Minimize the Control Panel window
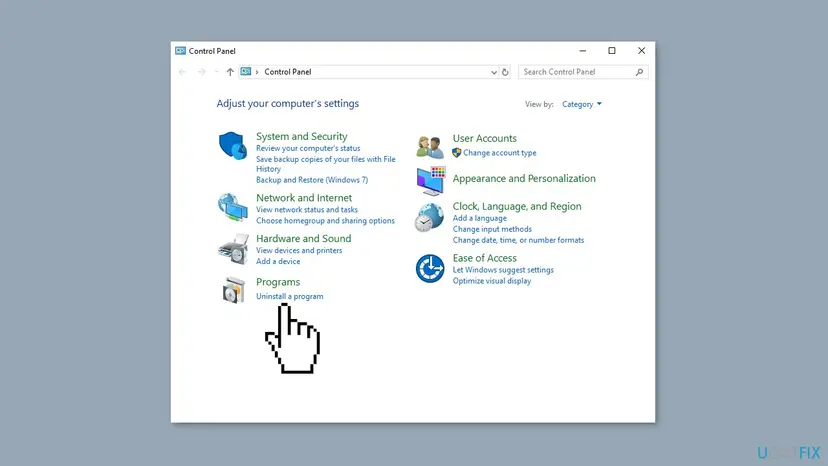This screenshot has width=828, height=466. point(582,51)
